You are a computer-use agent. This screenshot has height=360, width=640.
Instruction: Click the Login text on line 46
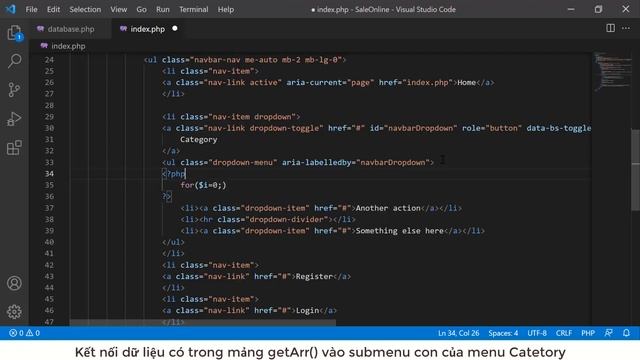click(307, 311)
